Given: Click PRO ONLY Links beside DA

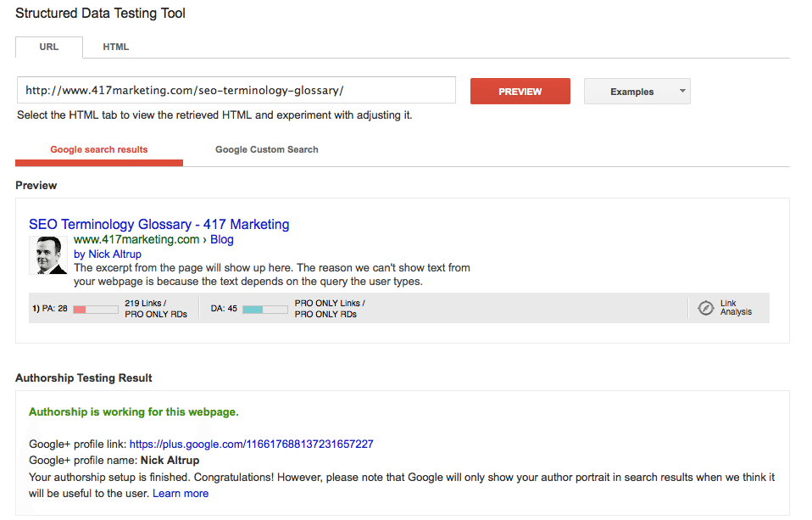Looking at the screenshot, I should click(330, 304).
